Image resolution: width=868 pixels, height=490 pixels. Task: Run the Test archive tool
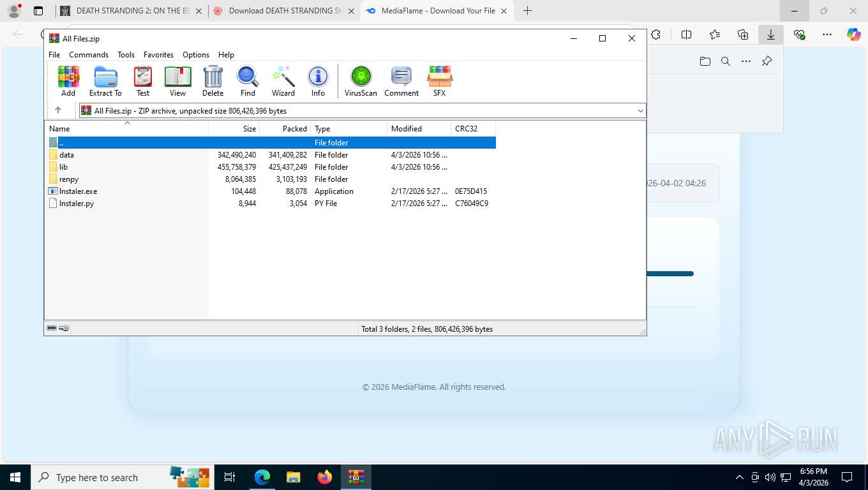[143, 81]
